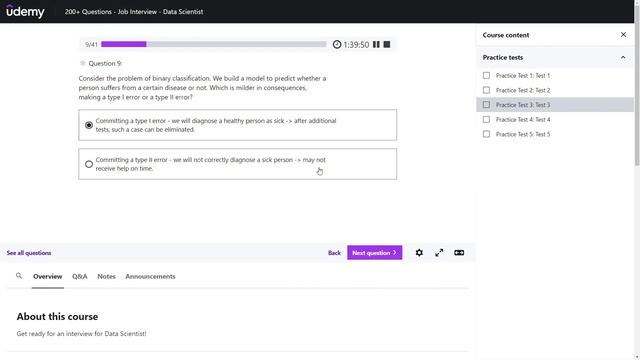Check the Practice Test 1: Test 1 checkbox
640x360 pixels.
(x=486, y=76)
